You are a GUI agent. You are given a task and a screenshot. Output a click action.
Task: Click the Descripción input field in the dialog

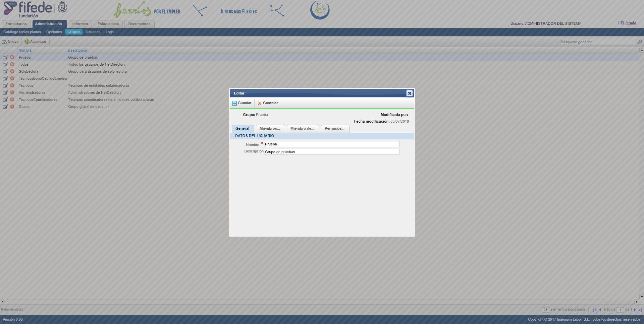point(332,152)
